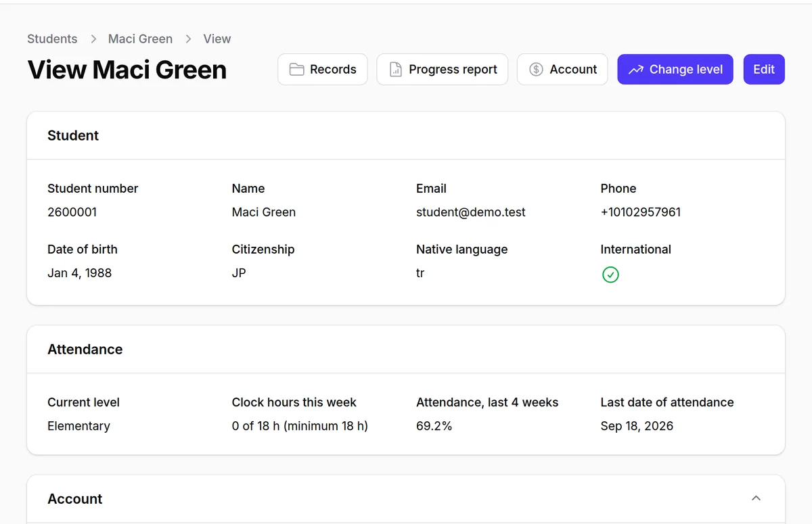Click the Current level label
Screen dimensions: 812x524
[x=83, y=402]
